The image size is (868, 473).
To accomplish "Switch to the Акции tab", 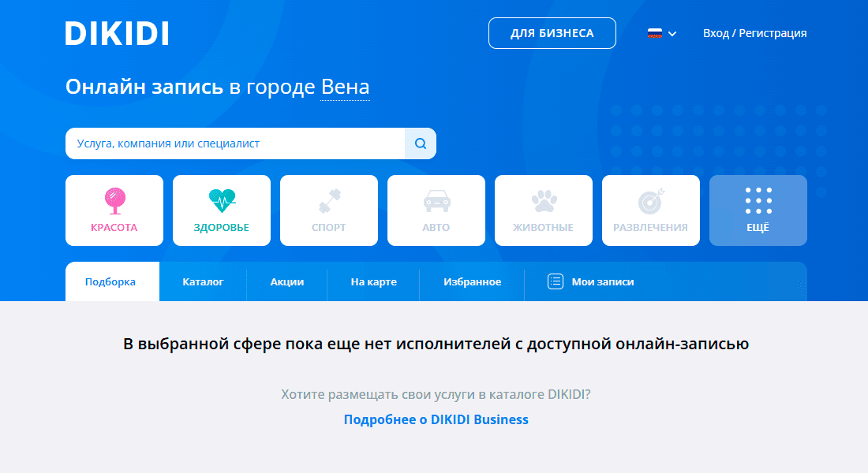I will pos(286,281).
